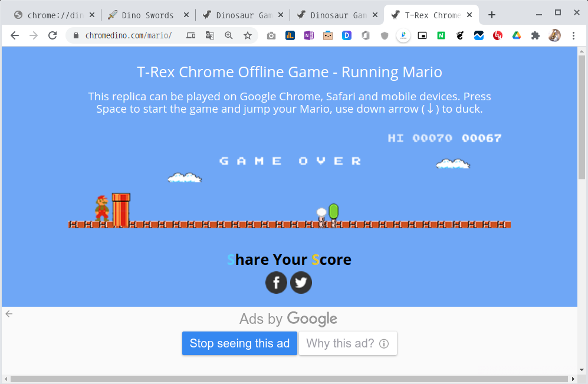Click the Google Drive extension icon

[516, 35]
